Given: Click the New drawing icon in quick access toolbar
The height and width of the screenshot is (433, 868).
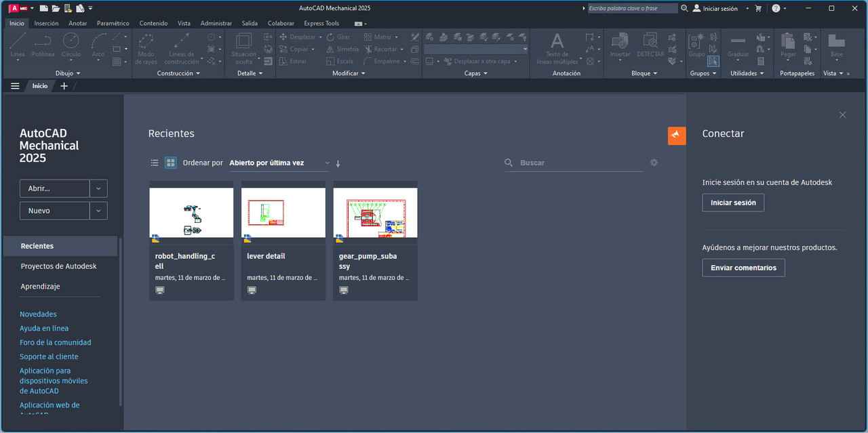Looking at the screenshot, I should (43, 8).
